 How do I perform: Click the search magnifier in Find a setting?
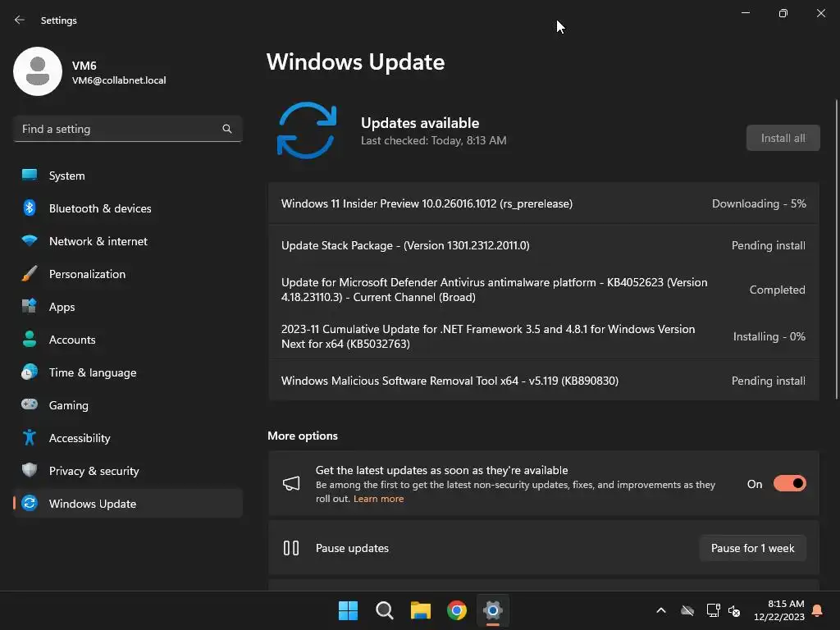point(227,129)
